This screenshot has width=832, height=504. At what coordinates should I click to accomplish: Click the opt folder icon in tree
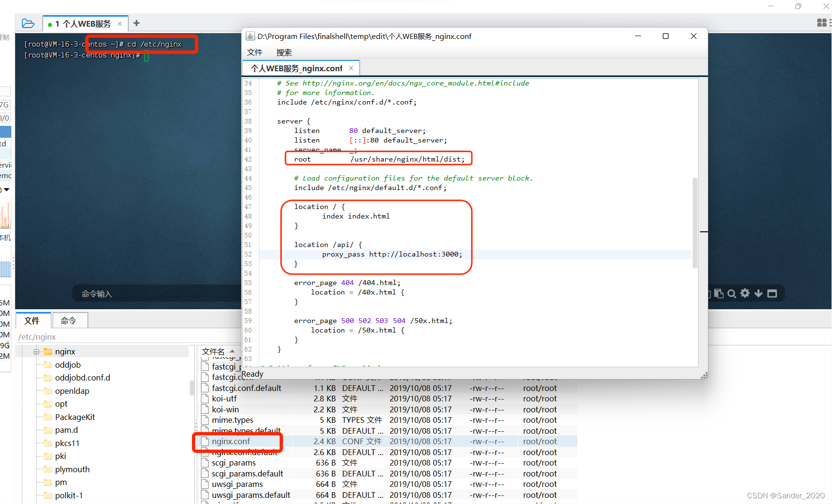(x=48, y=404)
